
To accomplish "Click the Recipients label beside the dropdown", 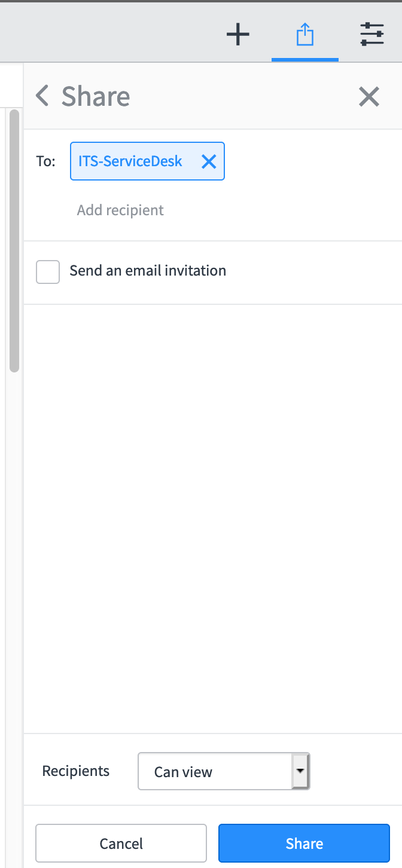I will tap(76, 771).
